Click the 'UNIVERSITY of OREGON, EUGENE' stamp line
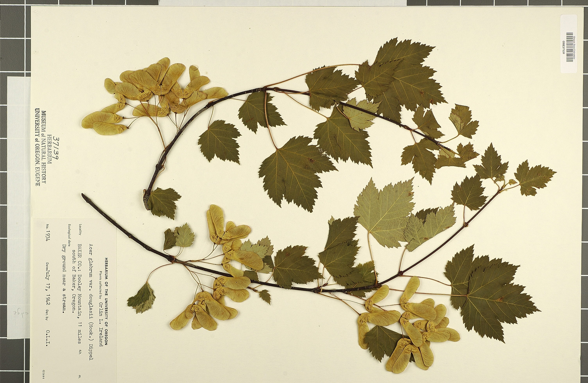The image size is (588, 383). tap(37, 147)
